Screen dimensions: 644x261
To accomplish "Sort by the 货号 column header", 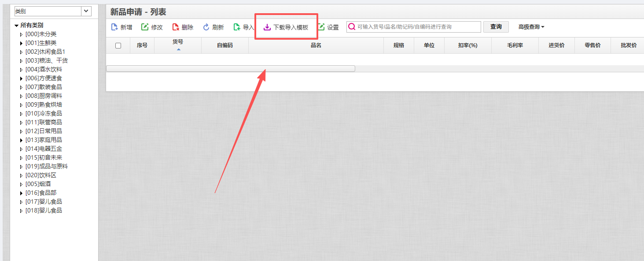I will pyautogui.click(x=178, y=42).
